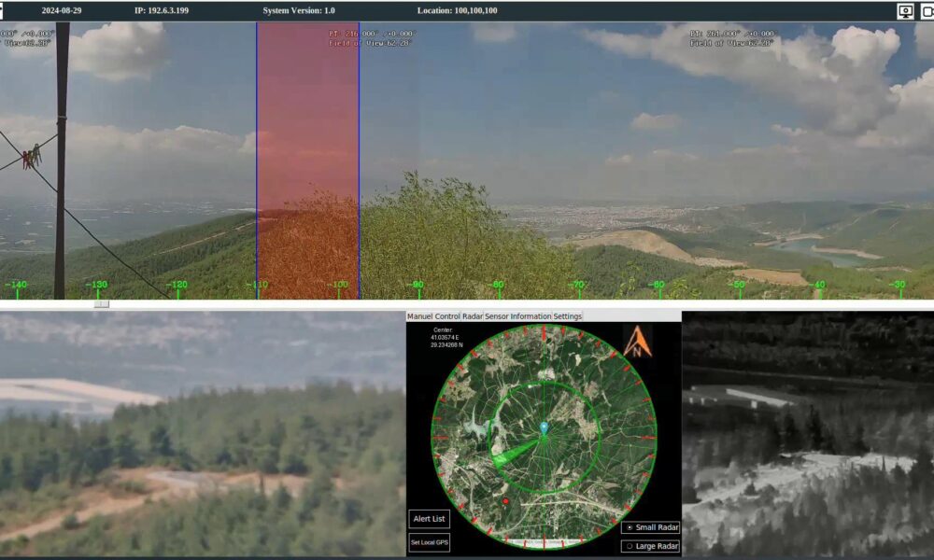Click the thermal camera feed
Image resolution: width=934 pixels, height=560 pixels.
(x=808, y=434)
